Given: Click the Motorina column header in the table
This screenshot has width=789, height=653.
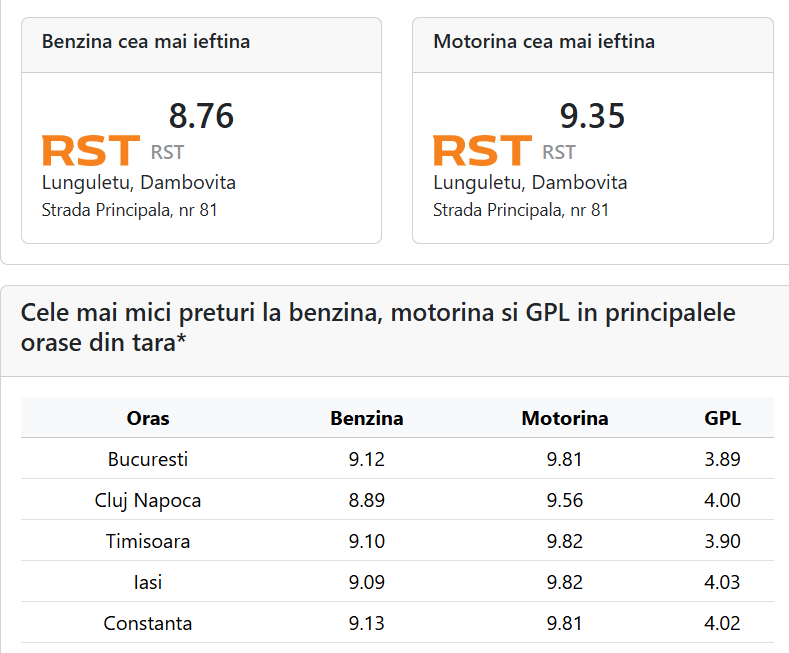Looking at the screenshot, I should pos(564,418).
